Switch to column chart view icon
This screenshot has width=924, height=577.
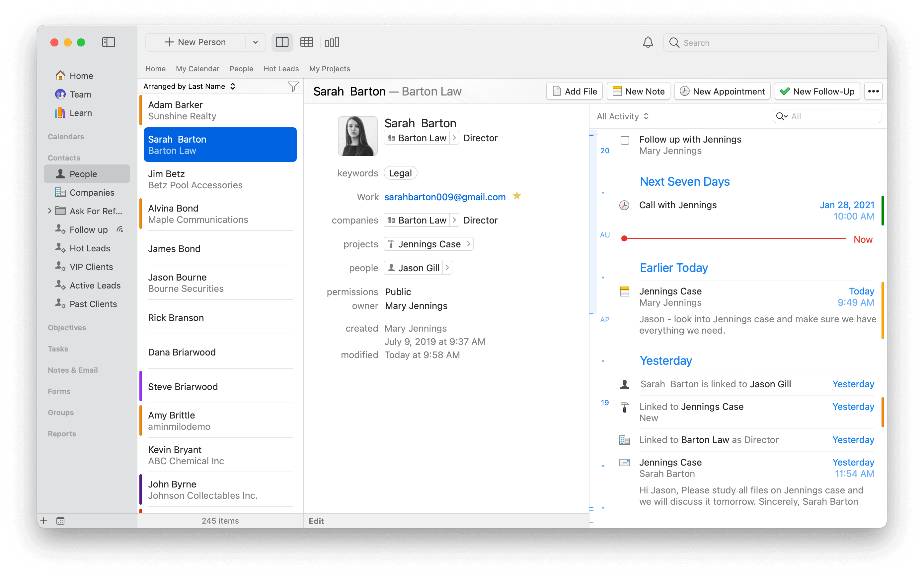point(332,42)
